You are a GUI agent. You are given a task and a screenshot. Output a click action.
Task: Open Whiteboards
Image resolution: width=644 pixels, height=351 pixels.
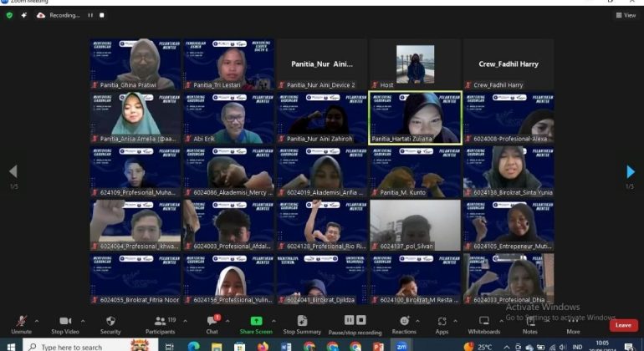tap(484, 325)
